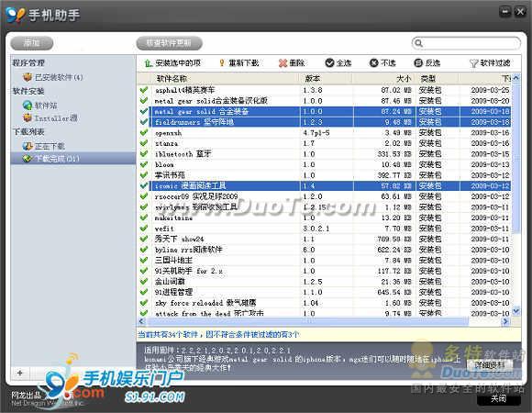Click the horizontal scrollbar left arrow
532x413 pixels.
[141, 321]
